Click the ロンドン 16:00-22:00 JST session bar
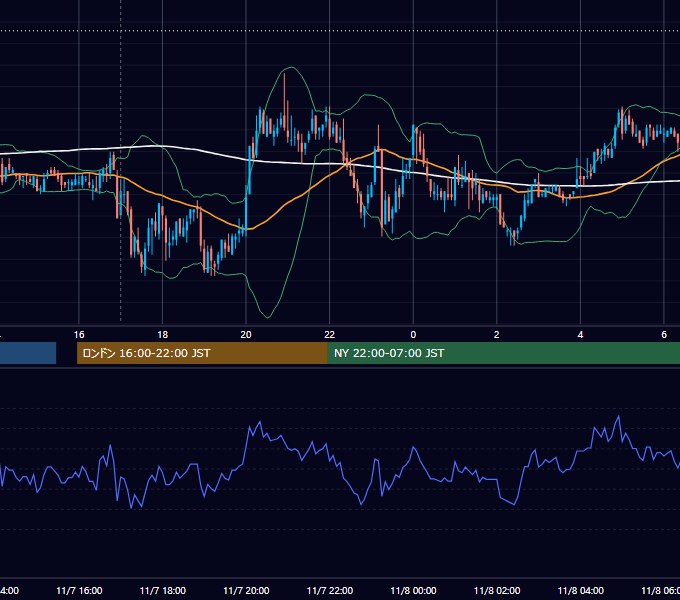Screen dimensions: 680x600 click(202, 353)
